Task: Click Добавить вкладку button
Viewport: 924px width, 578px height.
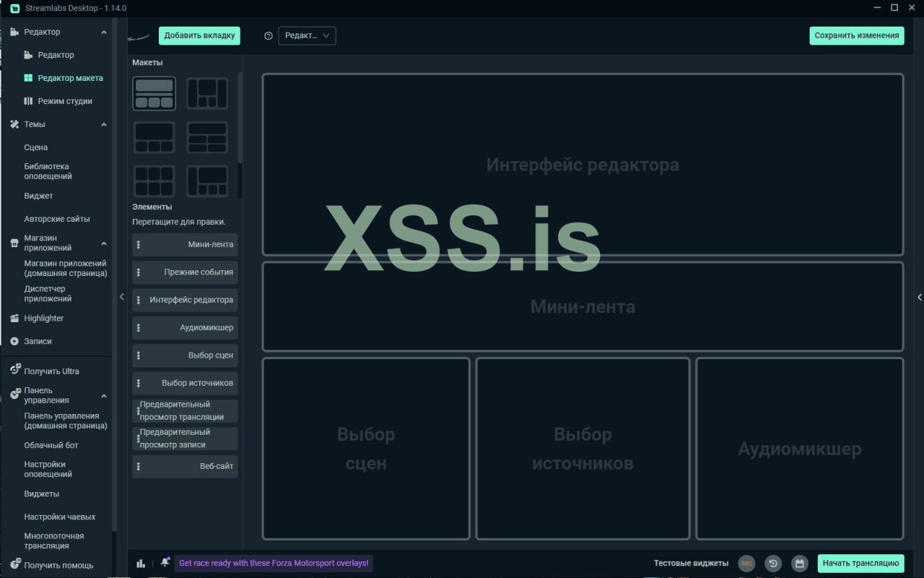Action: pyautogui.click(x=199, y=35)
